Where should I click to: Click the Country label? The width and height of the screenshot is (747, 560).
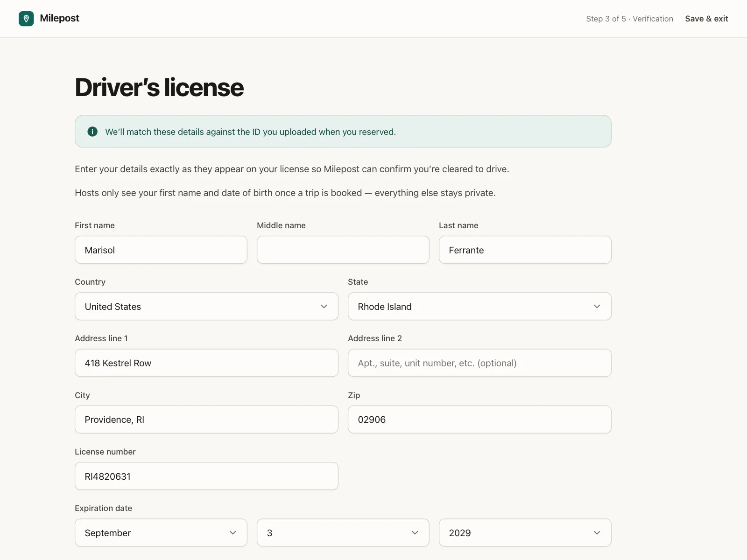[x=90, y=282]
